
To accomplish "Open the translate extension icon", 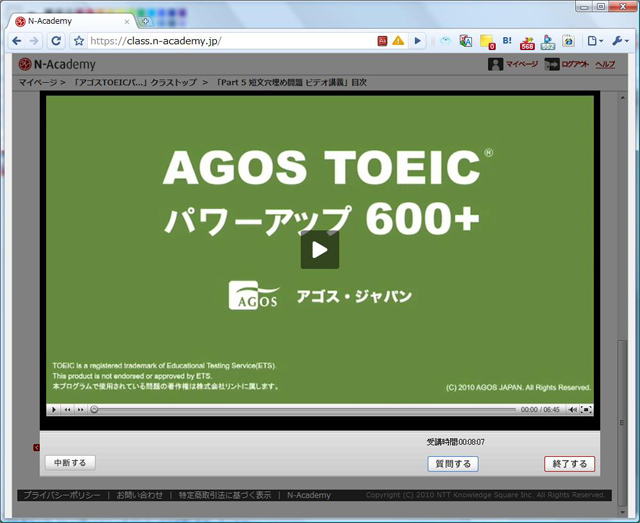I will click(466, 41).
